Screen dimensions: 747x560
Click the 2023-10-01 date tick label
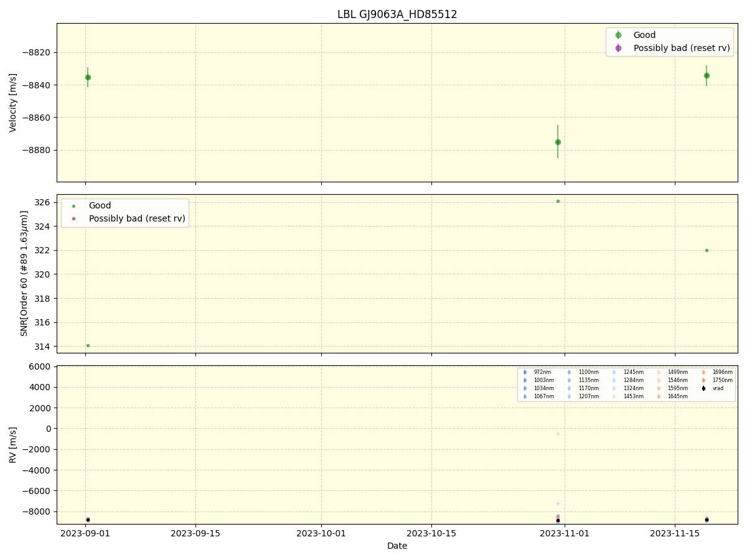[x=321, y=533]
